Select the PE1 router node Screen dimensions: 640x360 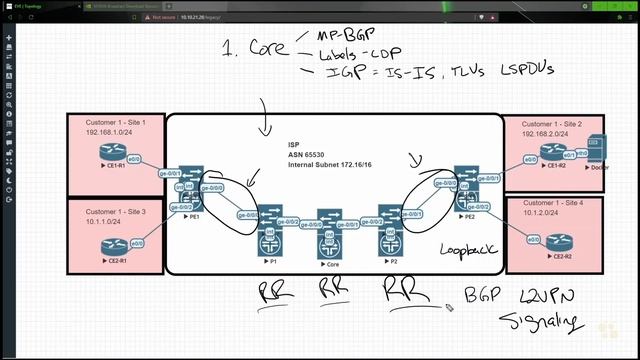[191, 189]
